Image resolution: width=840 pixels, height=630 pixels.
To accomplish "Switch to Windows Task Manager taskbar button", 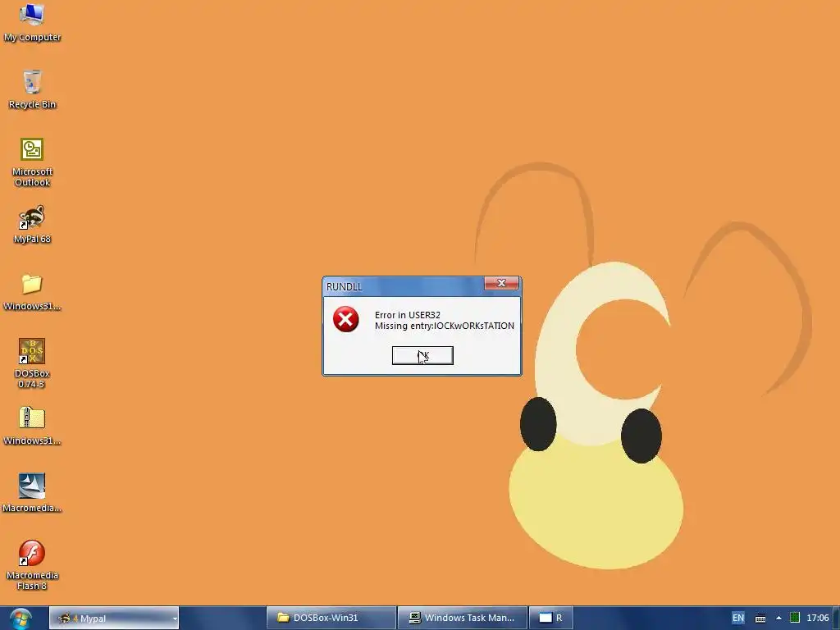I will click(463, 618).
